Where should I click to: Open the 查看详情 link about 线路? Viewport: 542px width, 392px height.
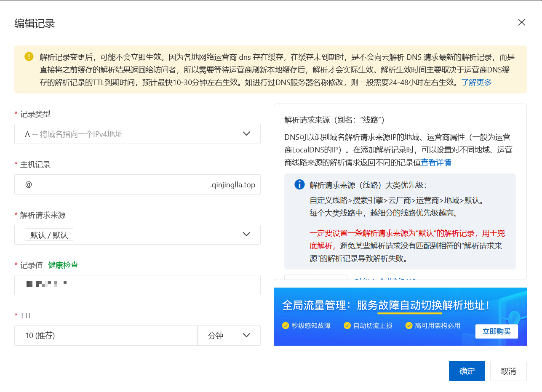click(436, 163)
